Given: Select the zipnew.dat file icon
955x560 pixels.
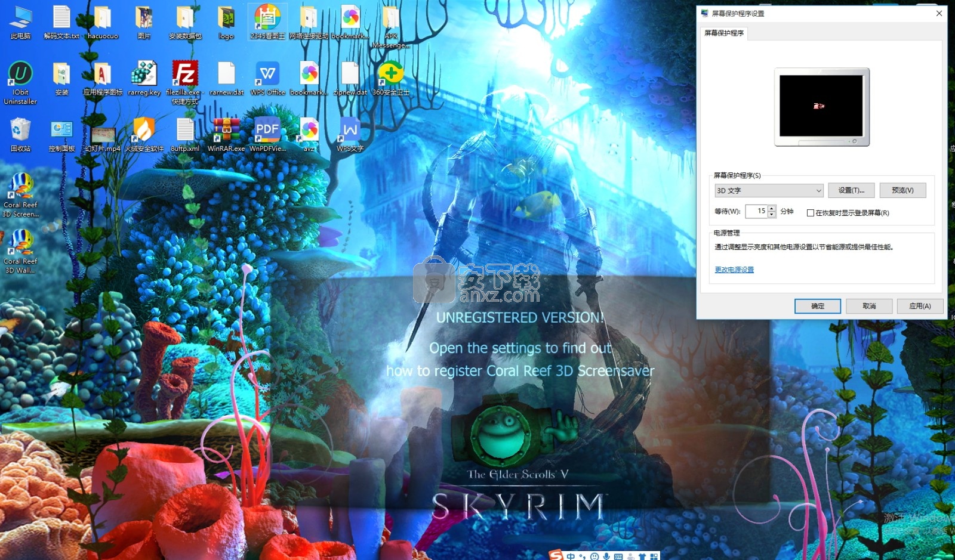Looking at the screenshot, I should coord(350,79).
